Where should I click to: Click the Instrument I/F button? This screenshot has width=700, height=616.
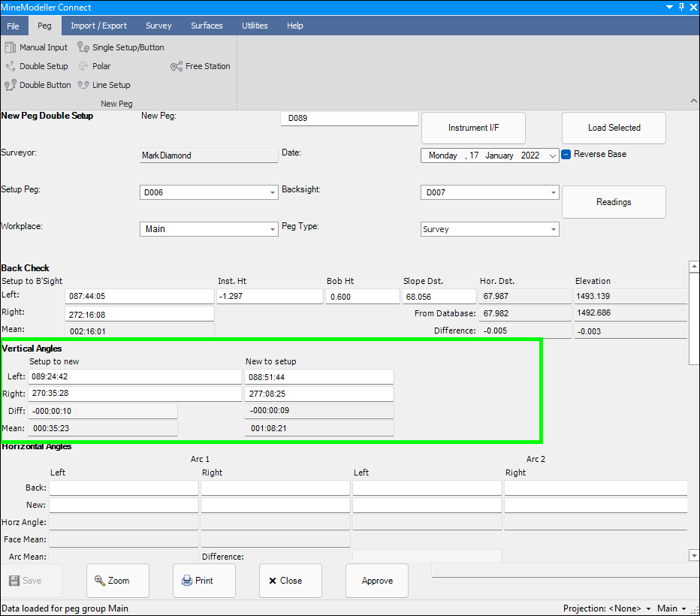point(473,128)
